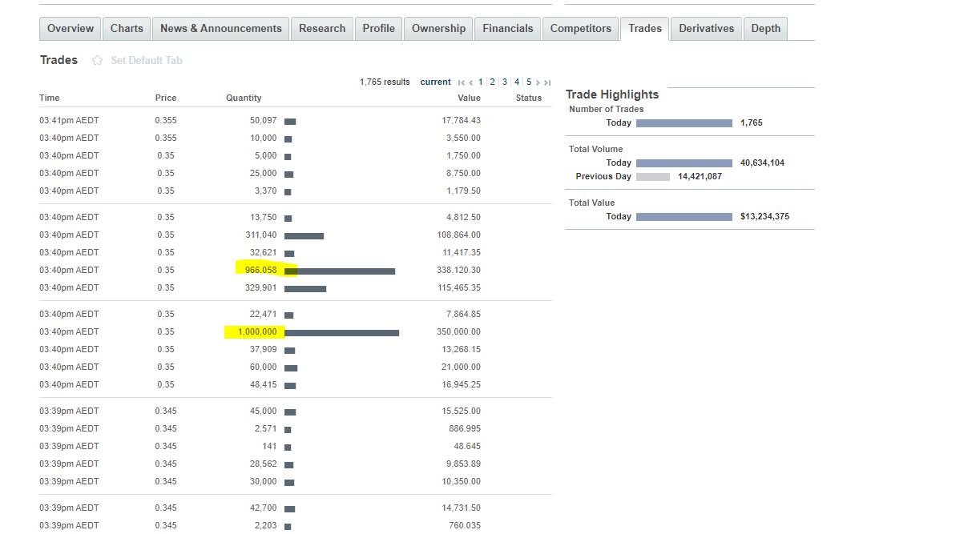The height and width of the screenshot is (534, 980).
Task: Click the Total Volume Previous Day bar
Action: (652, 177)
